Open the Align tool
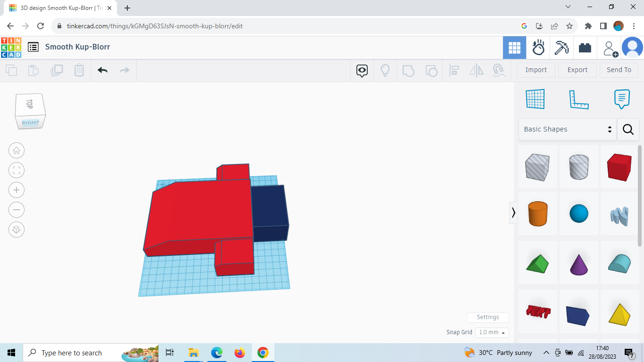This screenshot has width=644, height=362. pyautogui.click(x=454, y=70)
